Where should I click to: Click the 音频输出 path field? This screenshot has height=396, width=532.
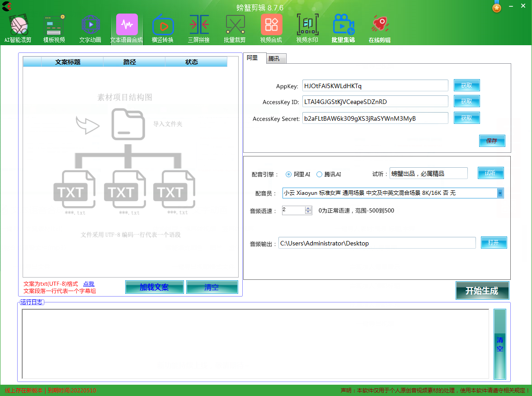[x=377, y=243]
